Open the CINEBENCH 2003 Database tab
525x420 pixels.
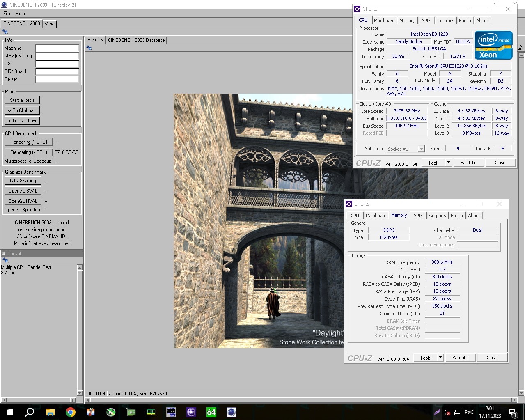[x=136, y=40]
